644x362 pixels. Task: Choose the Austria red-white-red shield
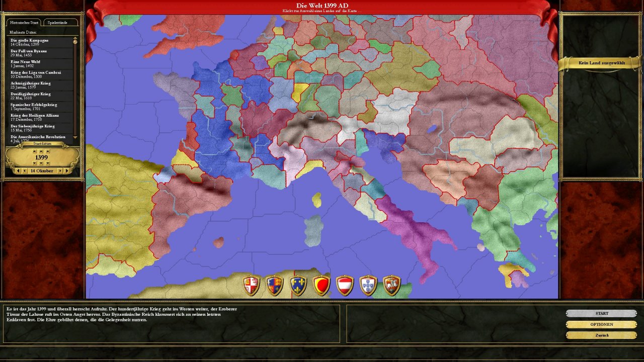(345, 286)
